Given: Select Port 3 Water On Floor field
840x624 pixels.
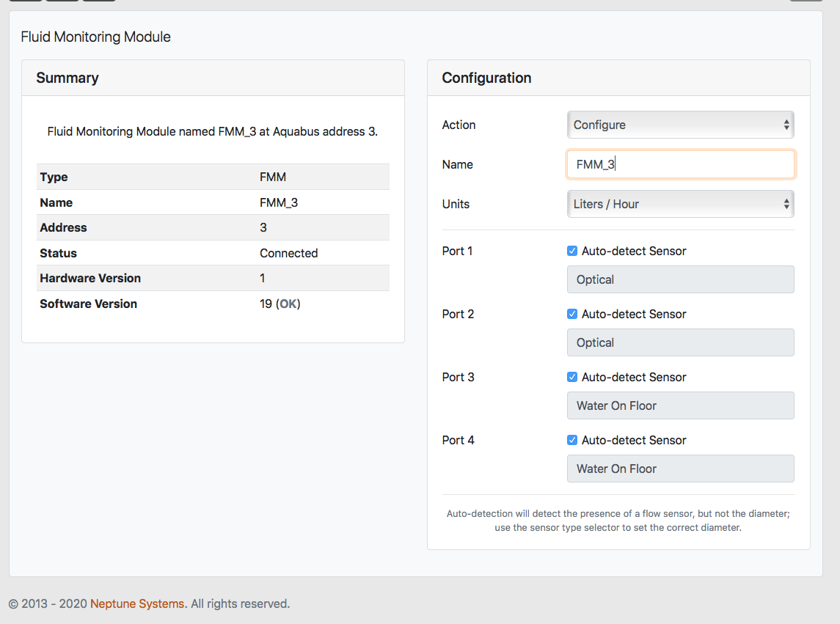Looking at the screenshot, I should (680, 405).
